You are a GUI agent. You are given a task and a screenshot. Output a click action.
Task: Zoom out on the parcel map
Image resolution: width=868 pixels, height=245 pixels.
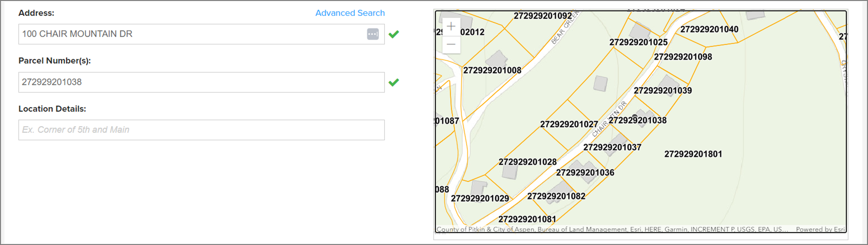451,45
